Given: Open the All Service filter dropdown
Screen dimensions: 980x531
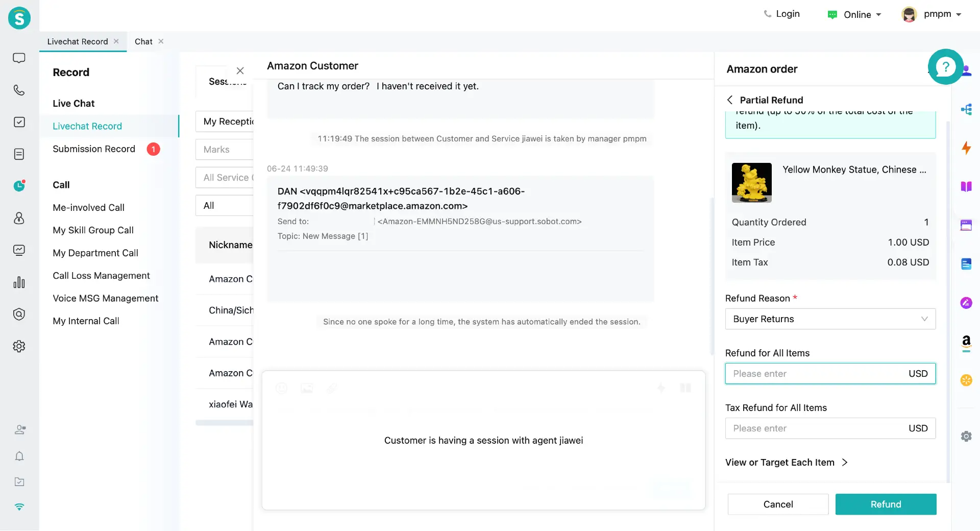Looking at the screenshot, I should click(x=225, y=178).
